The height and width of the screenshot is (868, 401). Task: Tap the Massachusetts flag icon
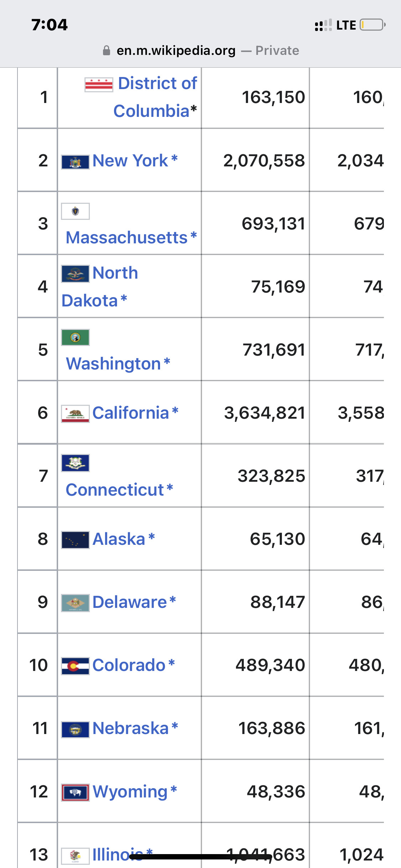pos(75,211)
